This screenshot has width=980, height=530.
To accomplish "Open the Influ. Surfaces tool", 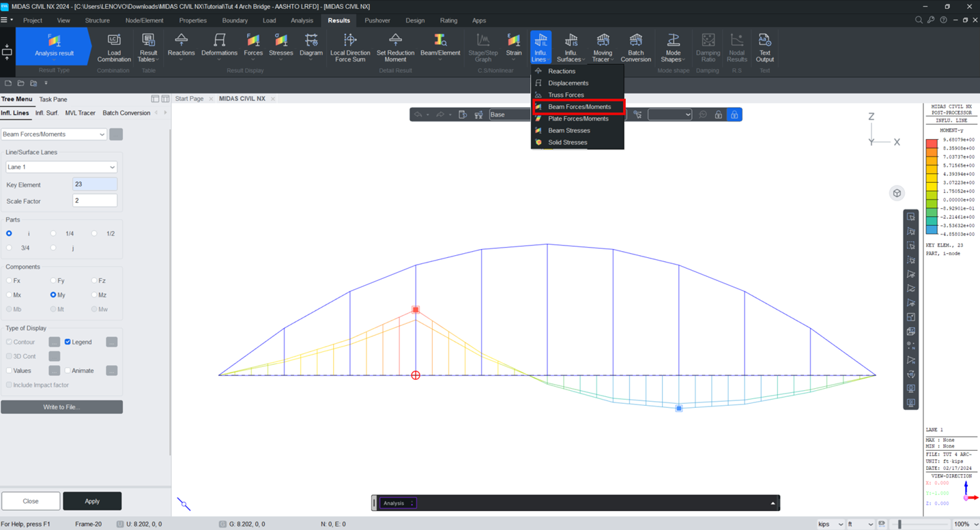I will pyautogui.click(x=571, y=48).
